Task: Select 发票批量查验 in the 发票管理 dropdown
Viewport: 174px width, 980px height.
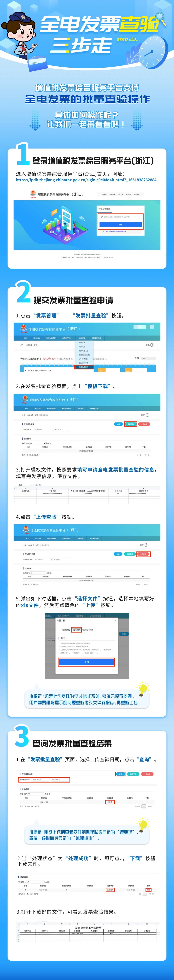Action: 84,367
